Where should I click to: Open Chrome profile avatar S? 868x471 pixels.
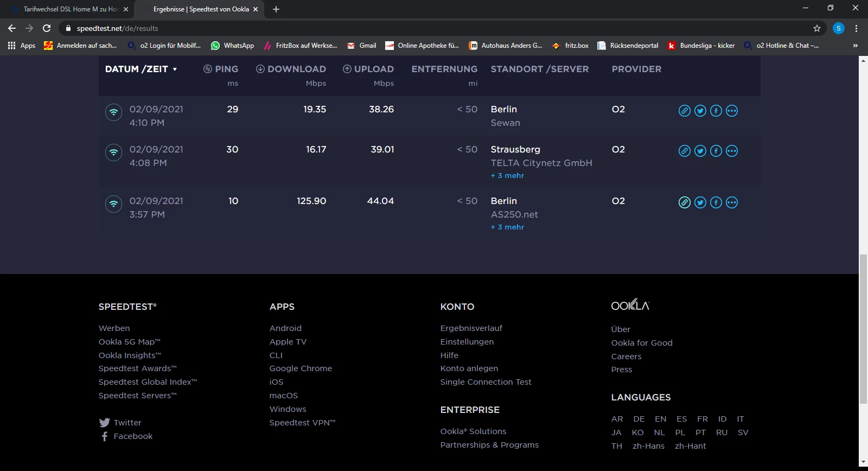click(838, 28)
